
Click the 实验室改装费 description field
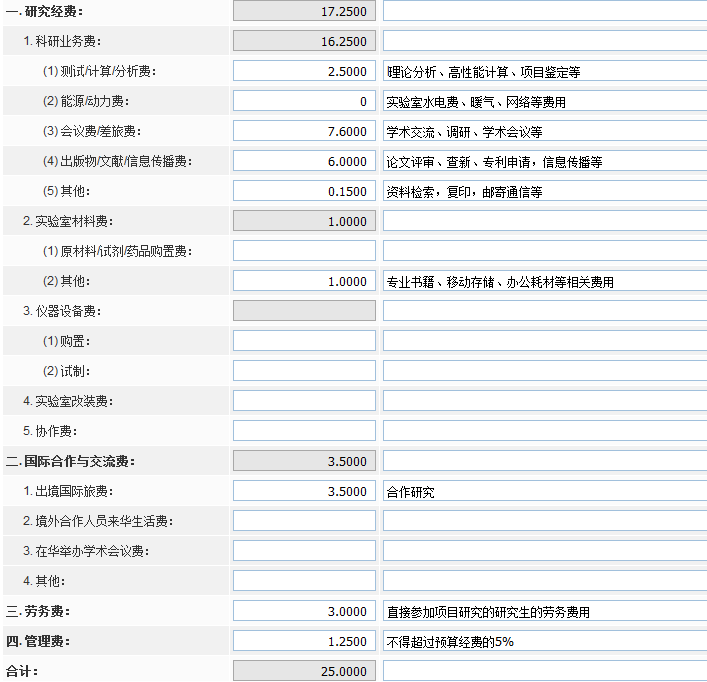[x=545, y=401]
